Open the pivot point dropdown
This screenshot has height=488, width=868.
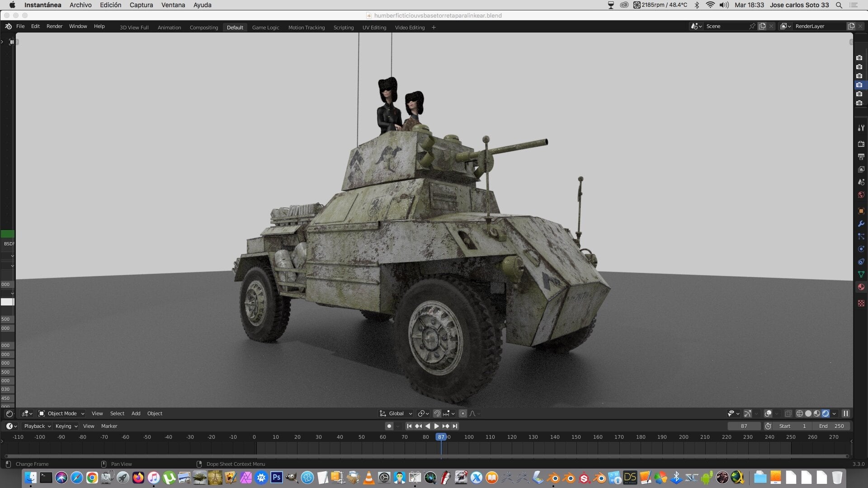423,413
